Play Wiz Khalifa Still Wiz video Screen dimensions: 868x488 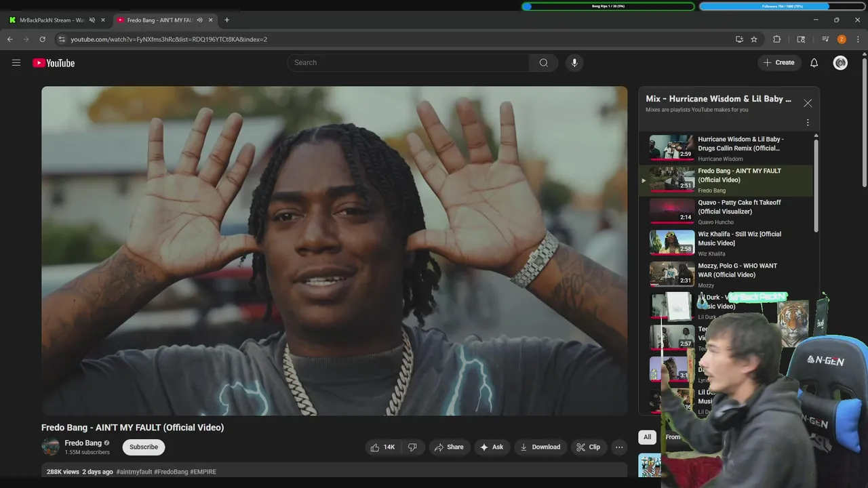click(726, 243)
